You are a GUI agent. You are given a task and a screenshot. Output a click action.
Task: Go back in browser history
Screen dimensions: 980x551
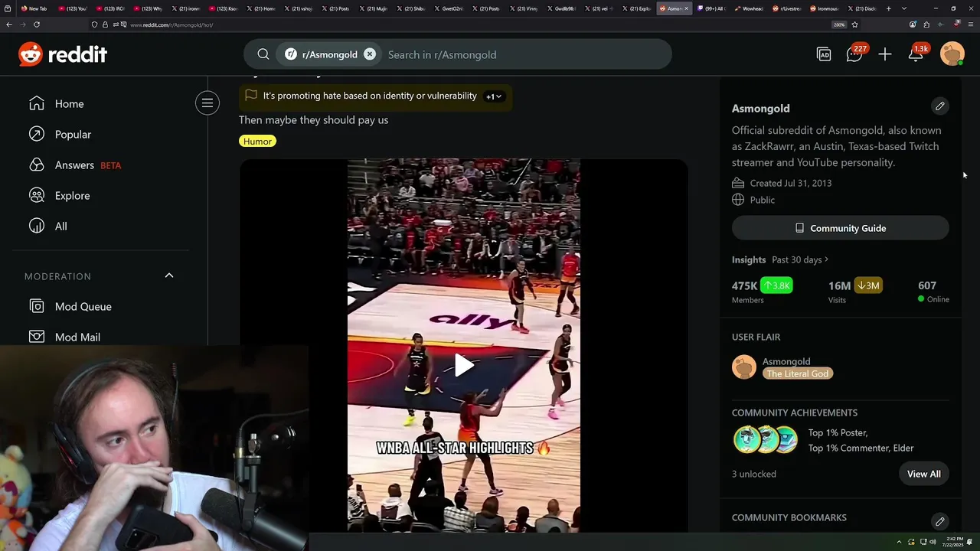click(8, 24)
